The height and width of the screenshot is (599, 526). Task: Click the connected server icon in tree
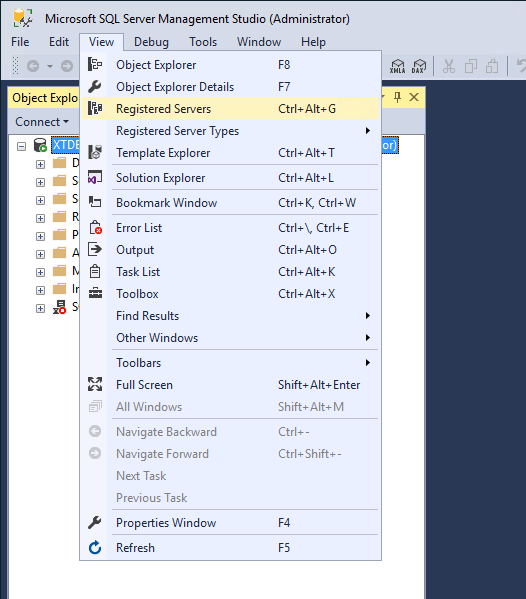coord(40,145)
